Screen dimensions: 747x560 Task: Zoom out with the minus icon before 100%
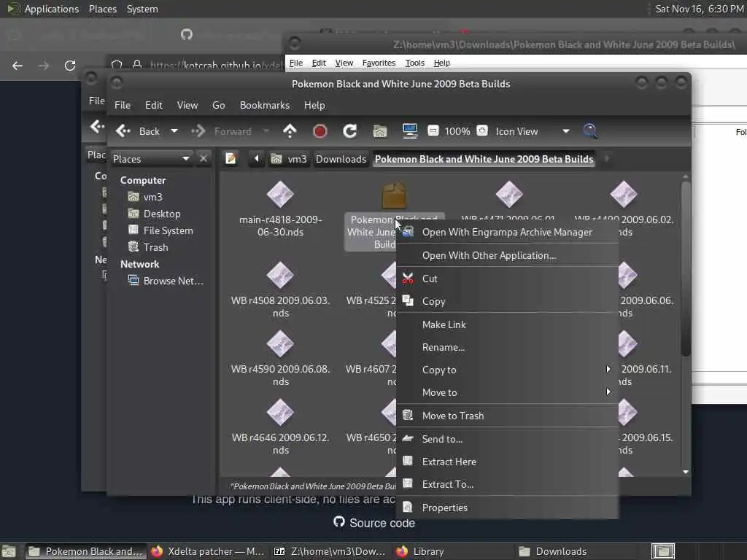(433, 131)
